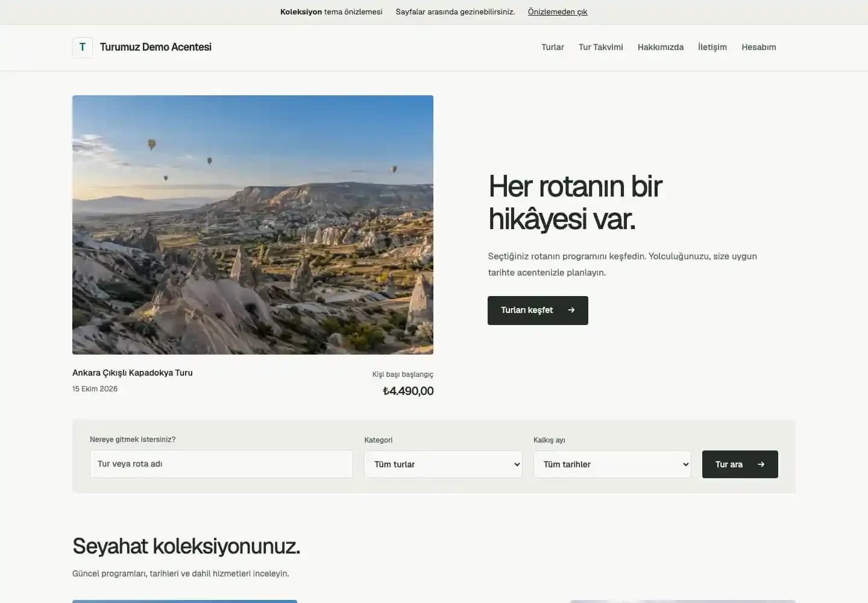868x603 pixels.
Task: Open the Cappadocia balloon tour image
Action: coord(253,225)
